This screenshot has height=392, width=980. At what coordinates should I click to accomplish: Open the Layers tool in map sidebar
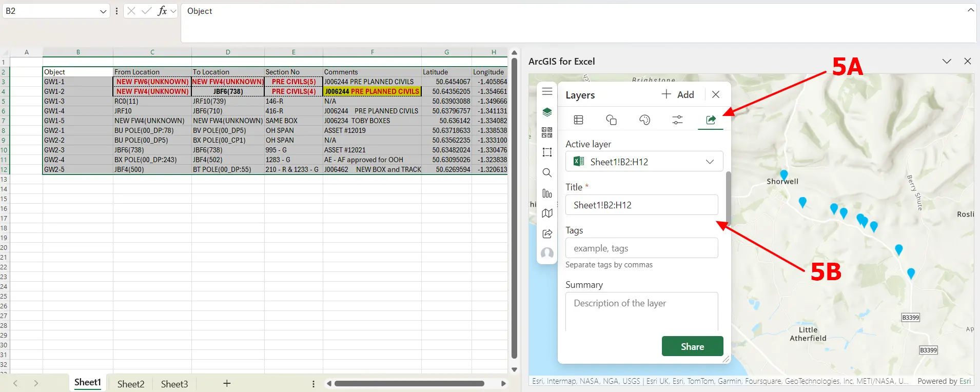[x=547, y=112]
